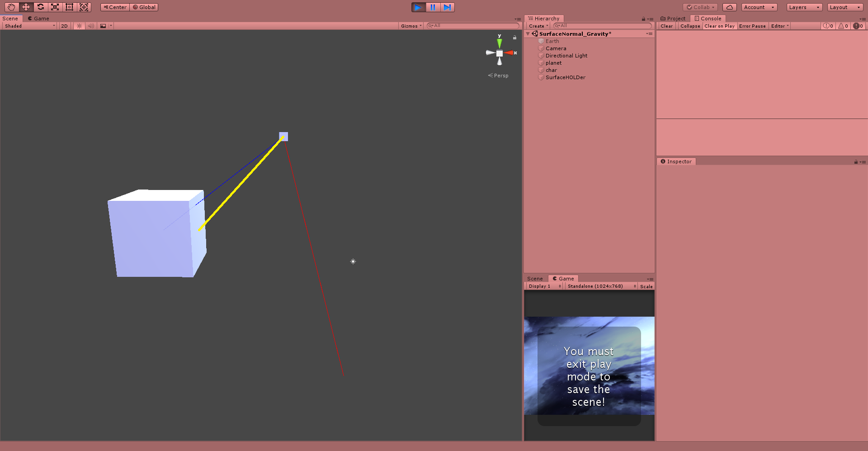Toggle Error Pause option

[x=753, y=26]
